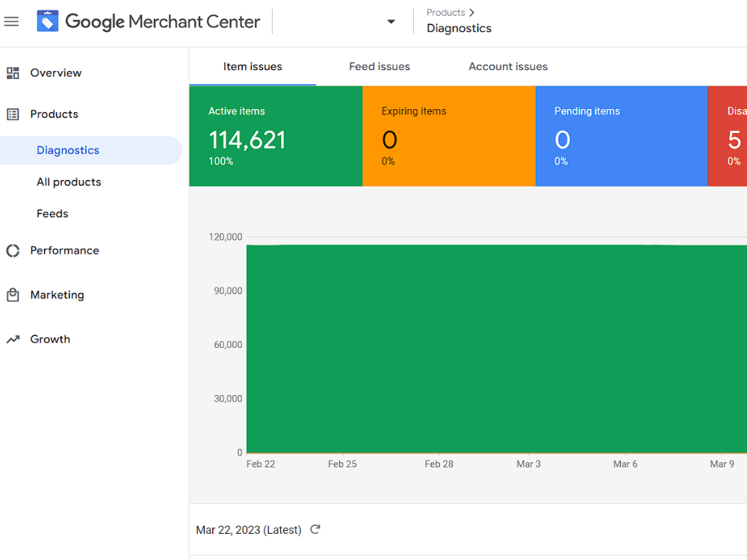747x560 pixels.
Task: Open the Account issues tab
Action: (x=508, y=66)
